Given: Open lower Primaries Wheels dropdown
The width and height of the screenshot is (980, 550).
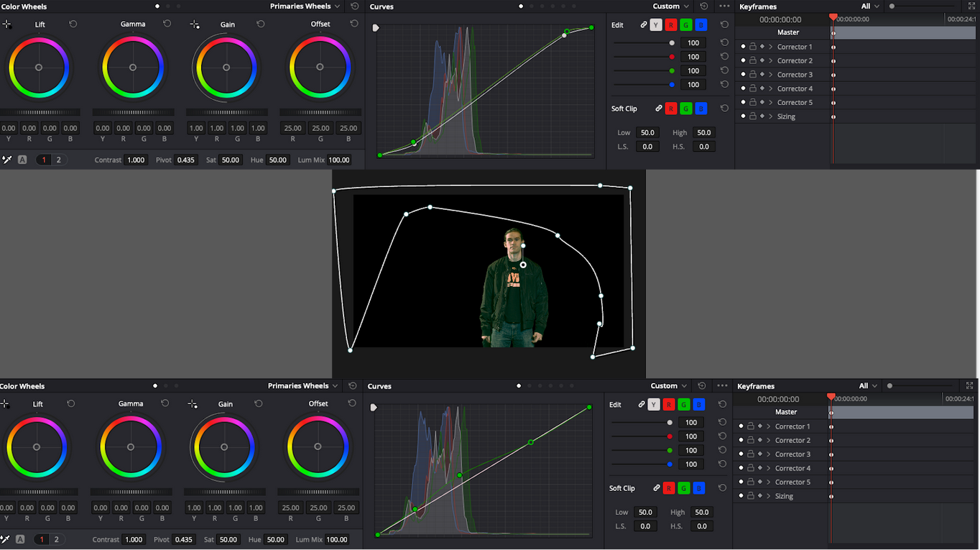Looking at the screenshot, I should point(303,385).
